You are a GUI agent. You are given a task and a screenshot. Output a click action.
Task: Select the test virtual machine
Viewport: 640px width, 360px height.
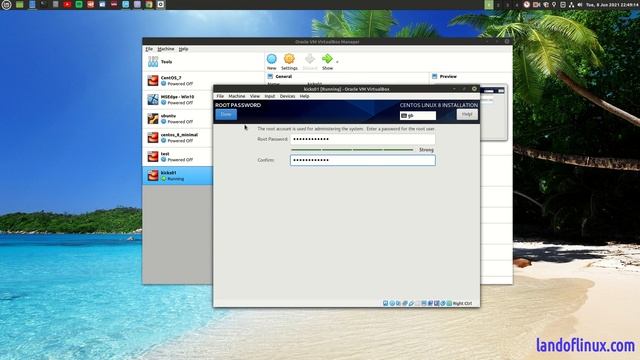[x=178, y=156]
